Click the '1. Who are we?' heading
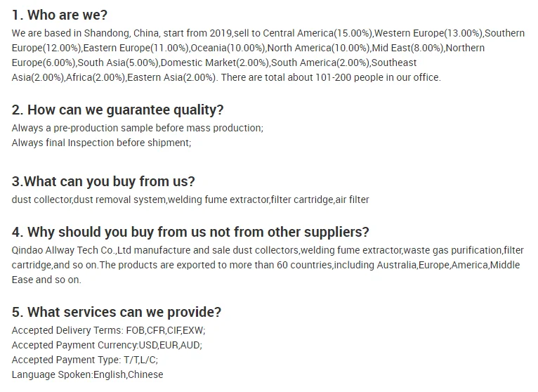Viewport: 538px width, 392px height. coord(60,15)
